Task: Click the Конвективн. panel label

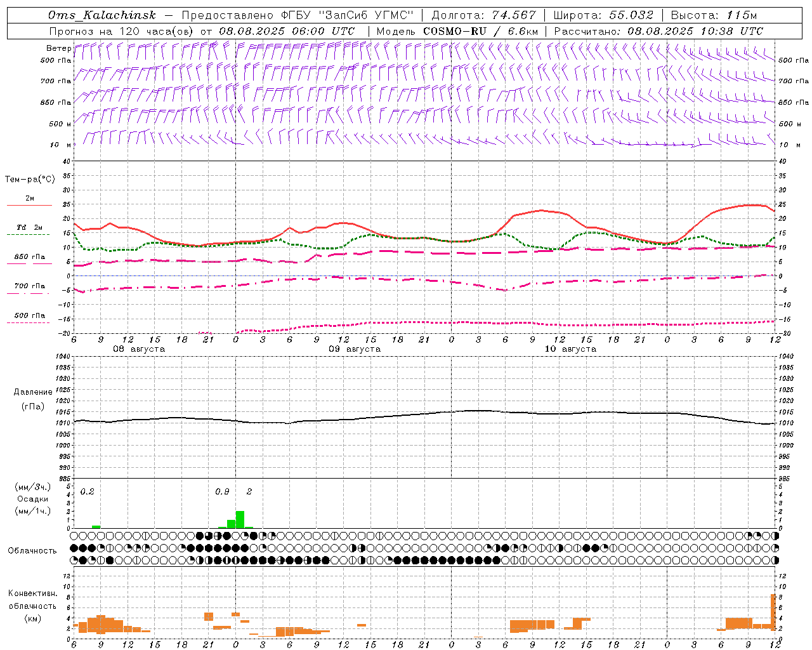Action: click(32, 594)
